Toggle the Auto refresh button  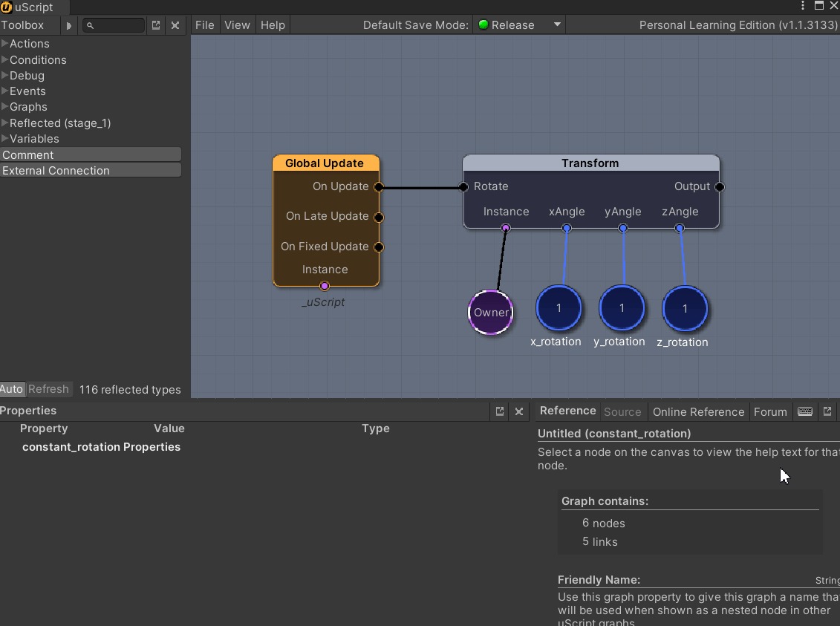[x=12, y=389]
